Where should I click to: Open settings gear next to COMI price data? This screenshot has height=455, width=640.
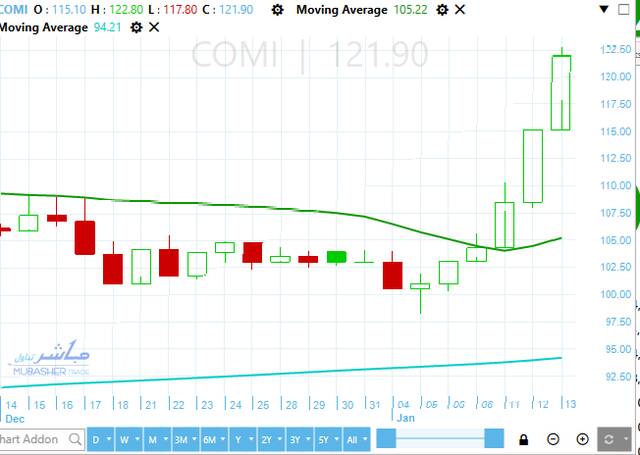tap(277, 10)
